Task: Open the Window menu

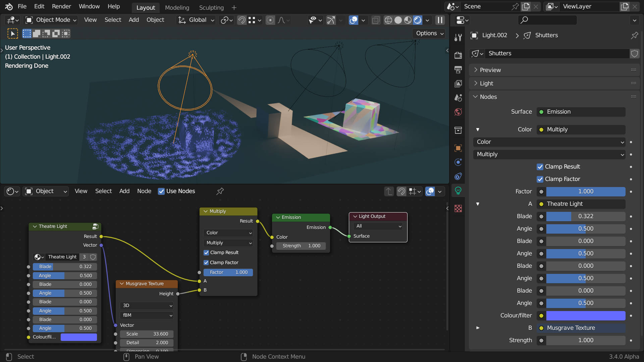Action: coord(89,6)
